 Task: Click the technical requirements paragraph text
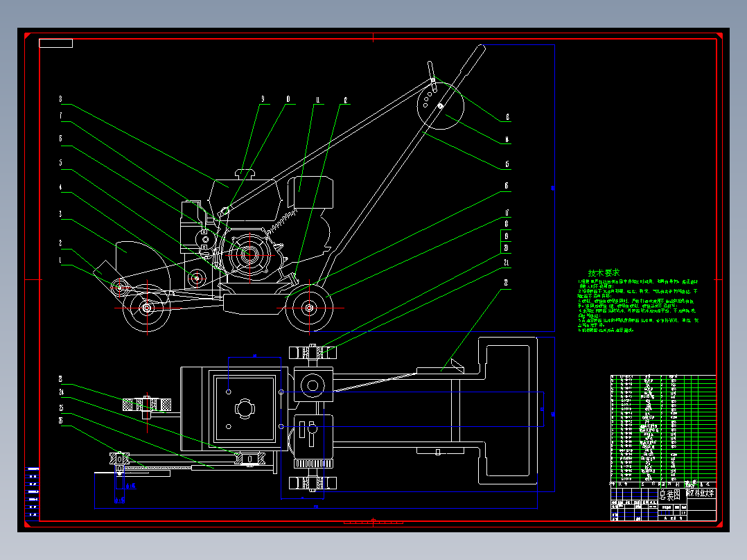pyautogui.click(x=638, y=306)
